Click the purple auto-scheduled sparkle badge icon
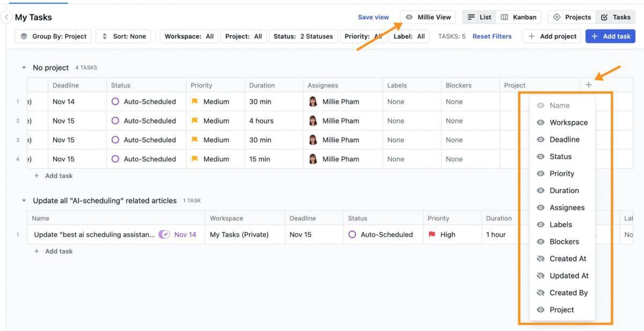This screenshot has height=331, width=644. pyautogui.click(x=164, y=234)
